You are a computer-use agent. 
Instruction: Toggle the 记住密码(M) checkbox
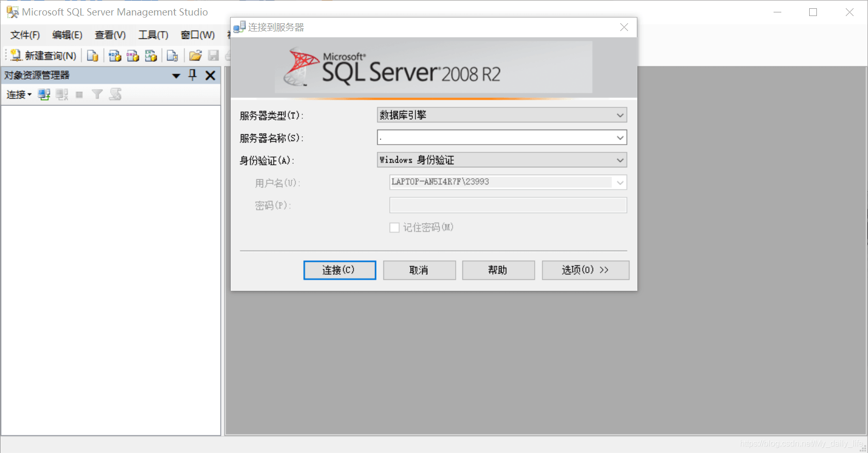(394, 228)
